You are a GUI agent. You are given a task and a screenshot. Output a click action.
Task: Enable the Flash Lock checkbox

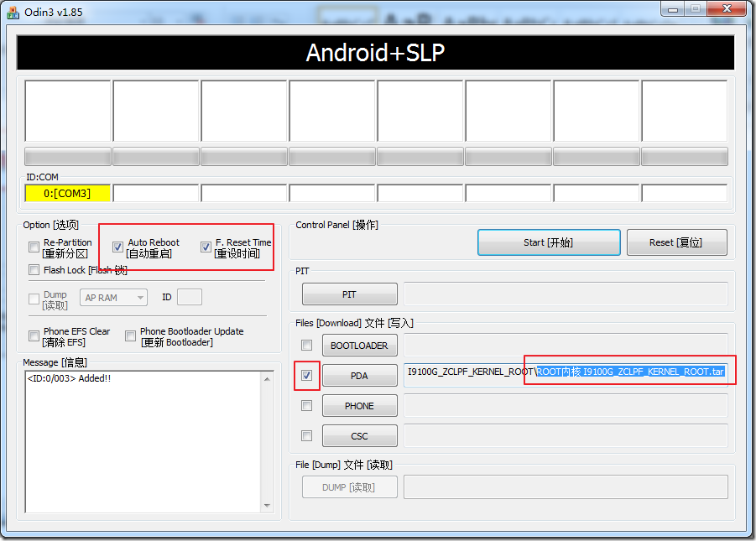tap(34, 269)
